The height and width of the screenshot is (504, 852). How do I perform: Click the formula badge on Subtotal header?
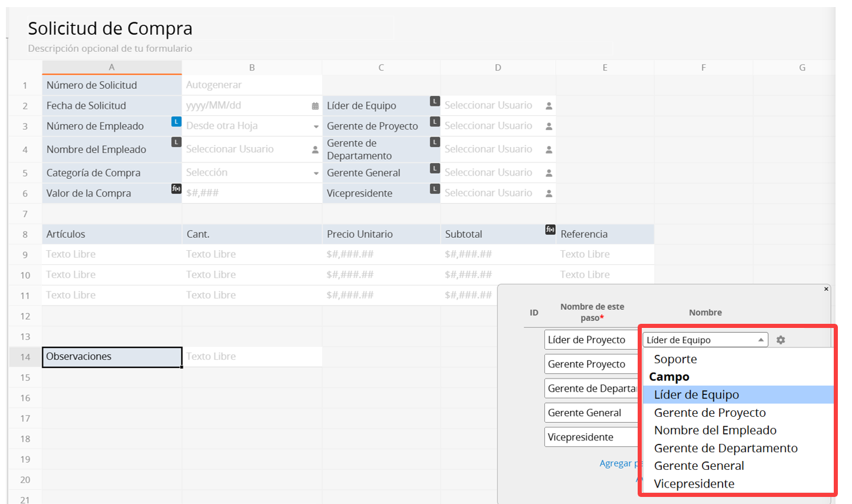tap(550, 230)
